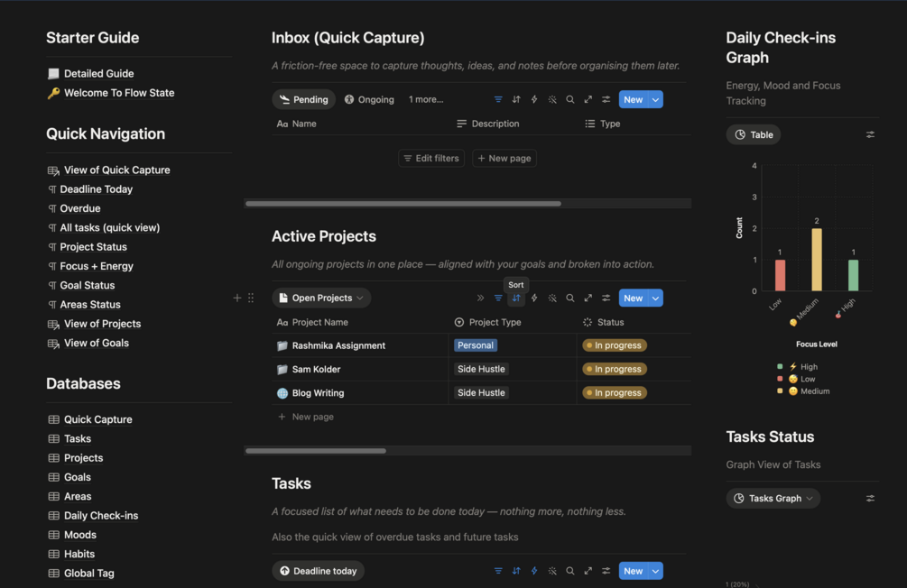Open dropdown arrow next to Active Projects New button
907x588 pixels.
[655, 298]
